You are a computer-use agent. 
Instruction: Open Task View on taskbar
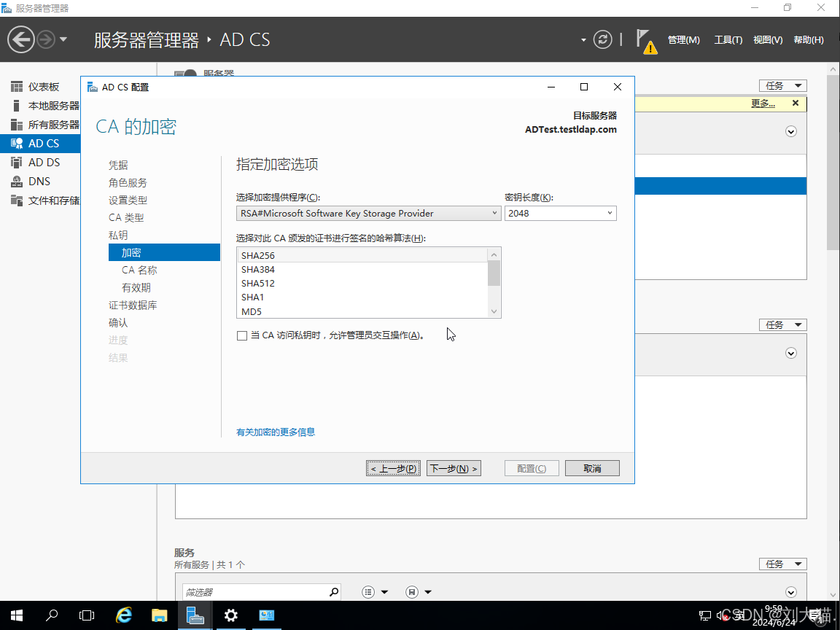point(87,615)
